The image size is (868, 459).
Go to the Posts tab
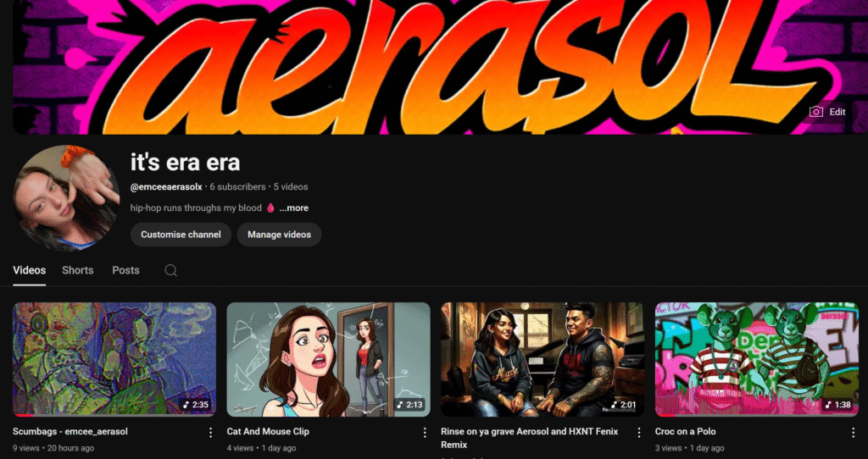pos(125,270)
